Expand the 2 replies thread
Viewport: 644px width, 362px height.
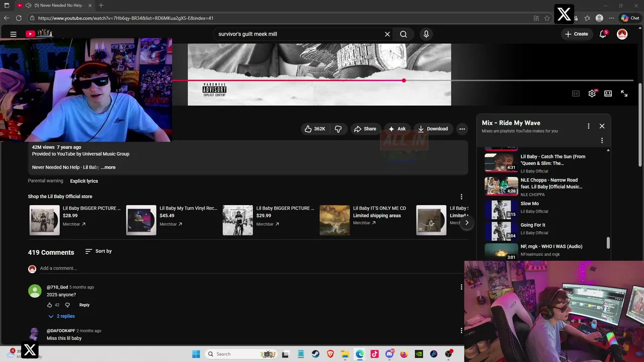pos(61,316)
